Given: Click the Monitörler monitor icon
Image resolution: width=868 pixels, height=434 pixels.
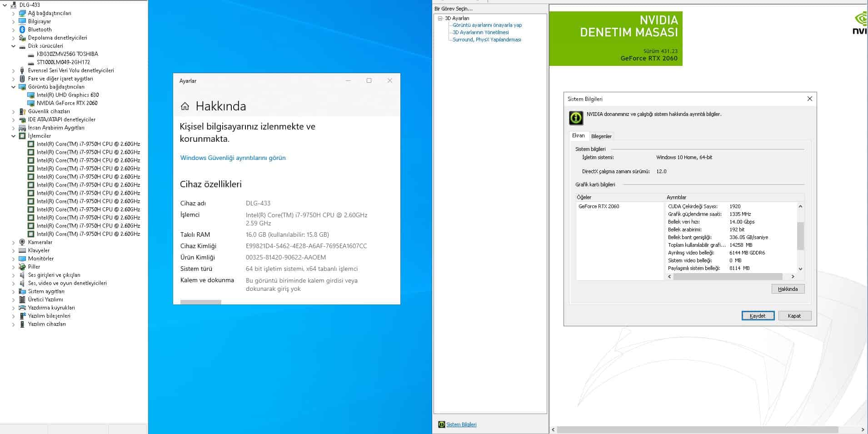Looking at the screenshot, I should (22, 259).
